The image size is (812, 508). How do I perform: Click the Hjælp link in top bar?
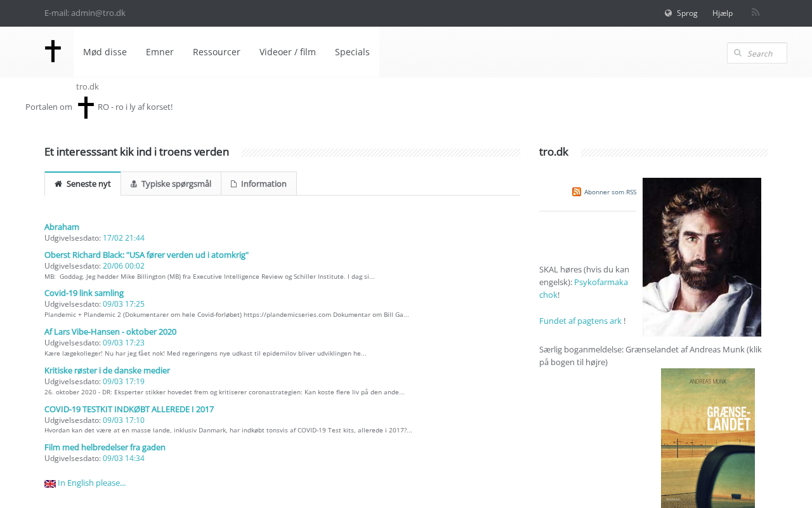[x=723, y=13]
